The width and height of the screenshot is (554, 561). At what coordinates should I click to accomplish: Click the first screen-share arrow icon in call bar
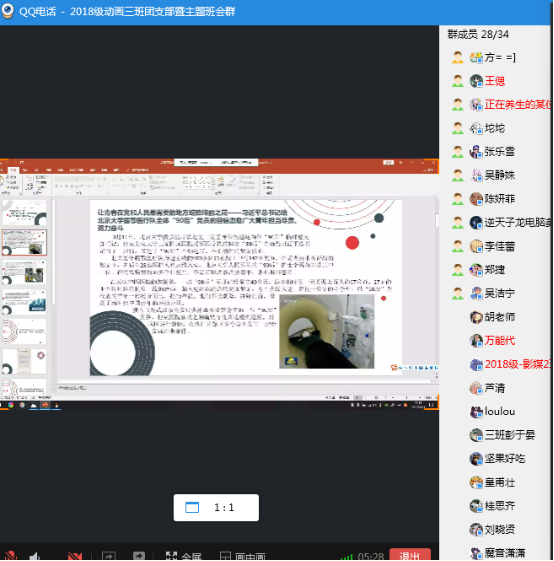pyautogui.click(x=108, y=556)
